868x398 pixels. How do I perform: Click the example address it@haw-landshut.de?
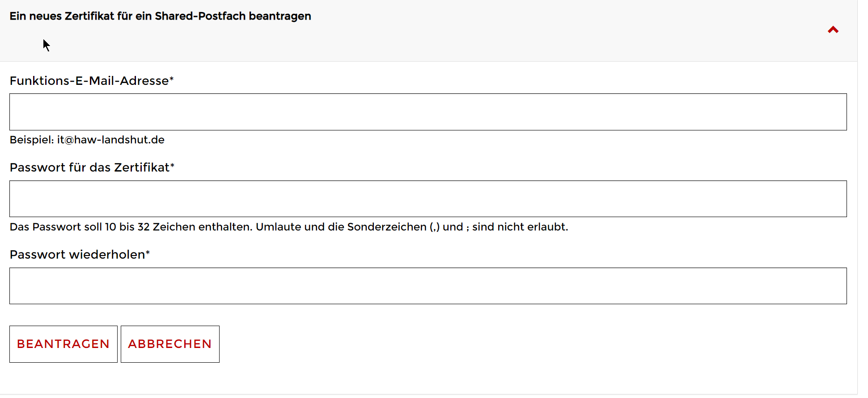111,140
